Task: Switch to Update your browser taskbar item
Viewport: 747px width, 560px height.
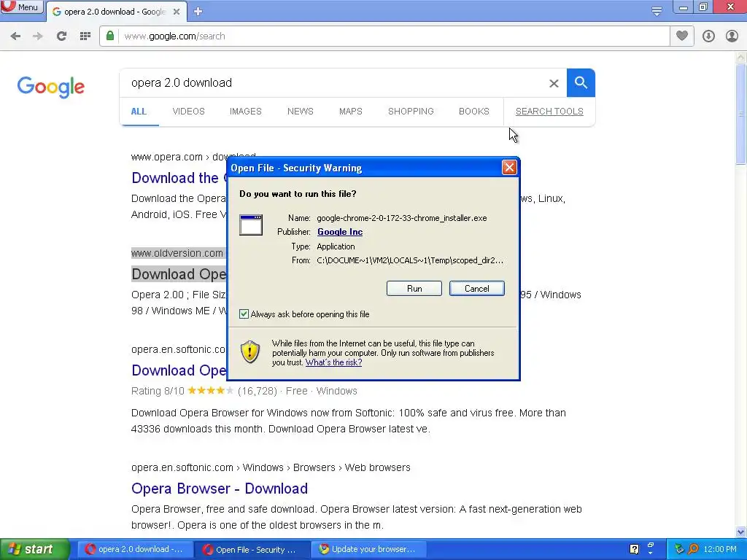Action: (369, 549)
